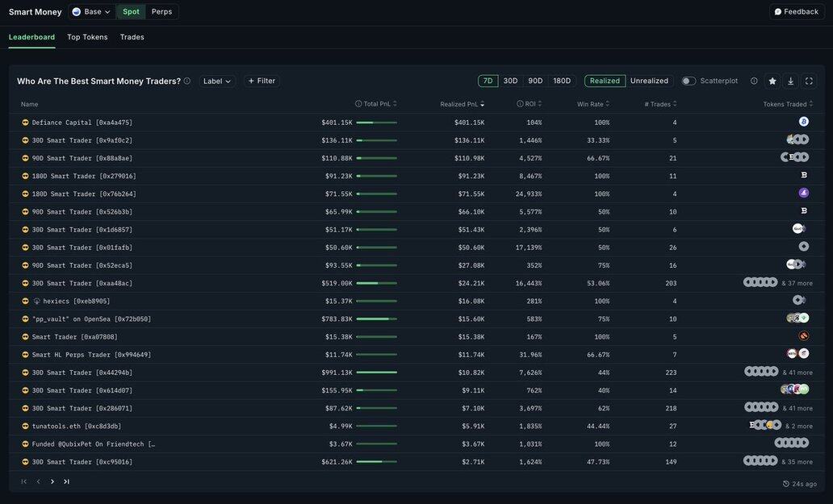Screen dimensions: 833x504
Task: Switch to Unrealized PnL view
Action: pyautogui.click(x=649, y=81)
